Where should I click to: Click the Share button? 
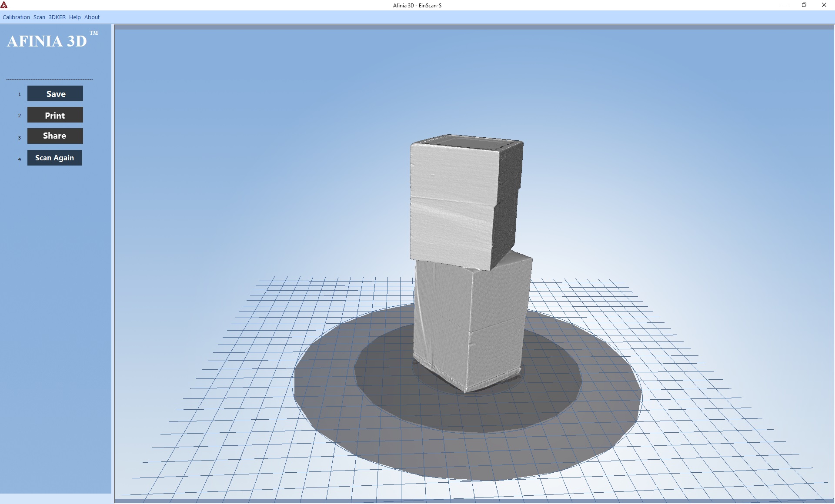pyautogui.click(x=55, y=136)
